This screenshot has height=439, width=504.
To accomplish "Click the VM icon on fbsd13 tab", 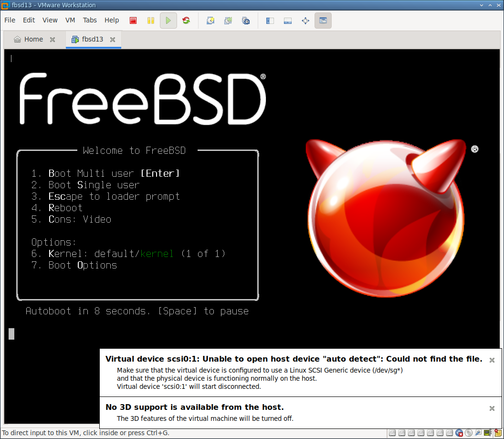I will point(75,39).
